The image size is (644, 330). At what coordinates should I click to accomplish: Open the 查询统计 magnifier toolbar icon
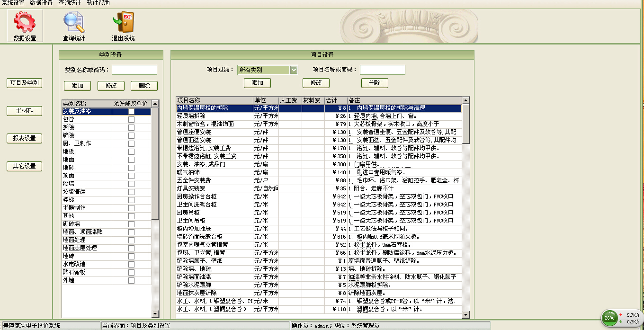74,26
